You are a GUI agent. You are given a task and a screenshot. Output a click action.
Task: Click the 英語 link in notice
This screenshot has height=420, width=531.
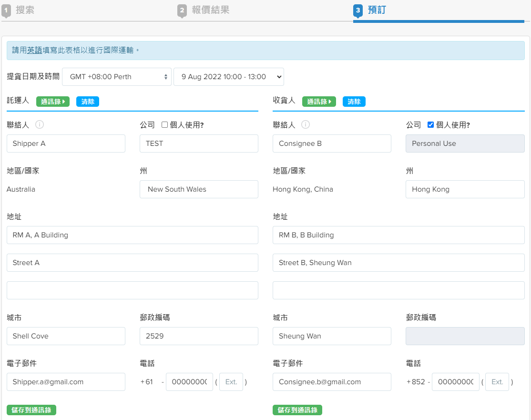tap(34, 50)
